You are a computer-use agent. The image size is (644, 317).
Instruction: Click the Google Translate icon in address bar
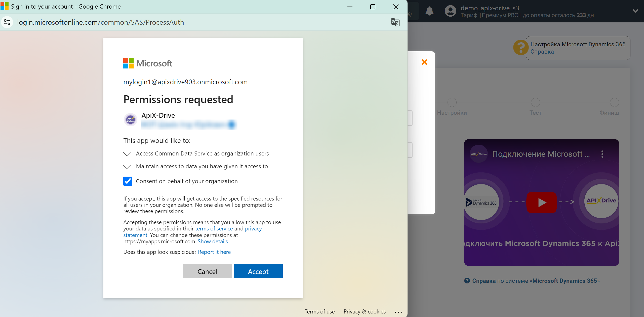click(x=395, y=22)
